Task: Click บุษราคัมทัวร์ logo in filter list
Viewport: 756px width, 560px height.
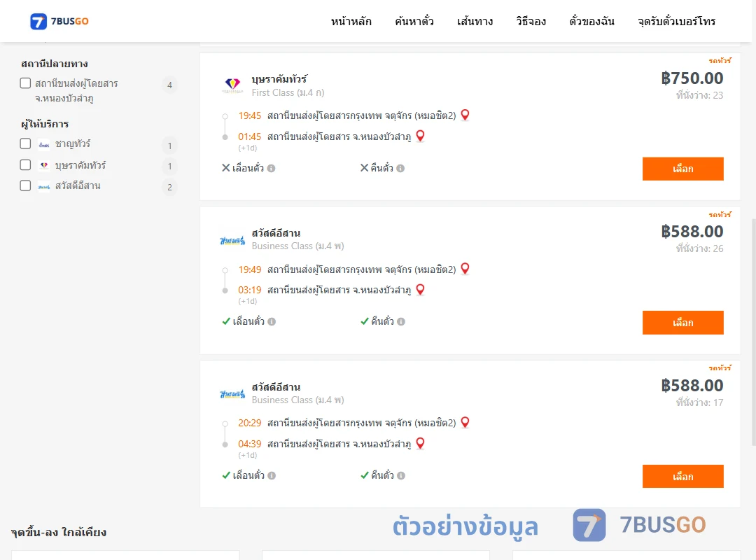Action: click(x=44, y=165)
